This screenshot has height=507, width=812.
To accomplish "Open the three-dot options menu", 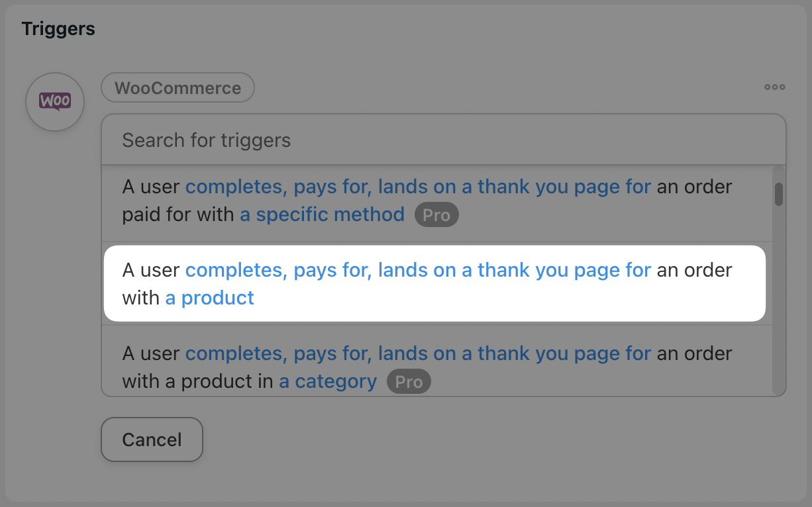I will point(774,87).
